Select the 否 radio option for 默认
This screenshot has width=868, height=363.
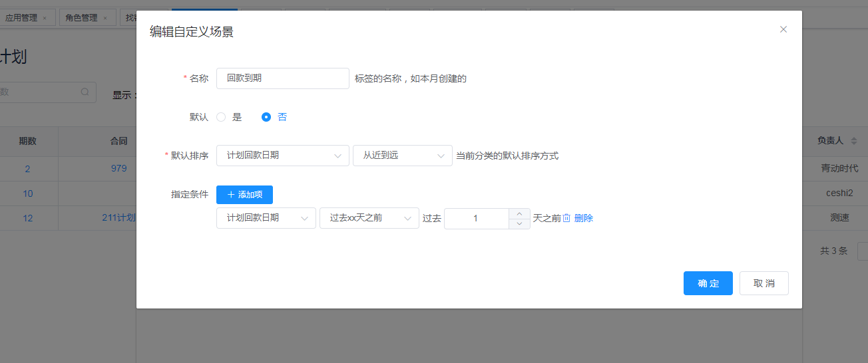(x=266, y=117)
